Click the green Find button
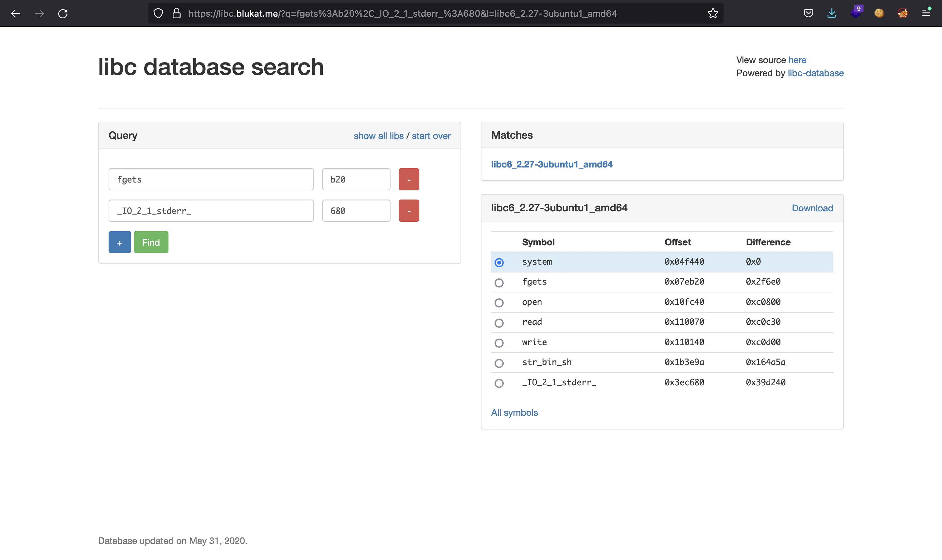942x560 pixels. pos(151,242)
